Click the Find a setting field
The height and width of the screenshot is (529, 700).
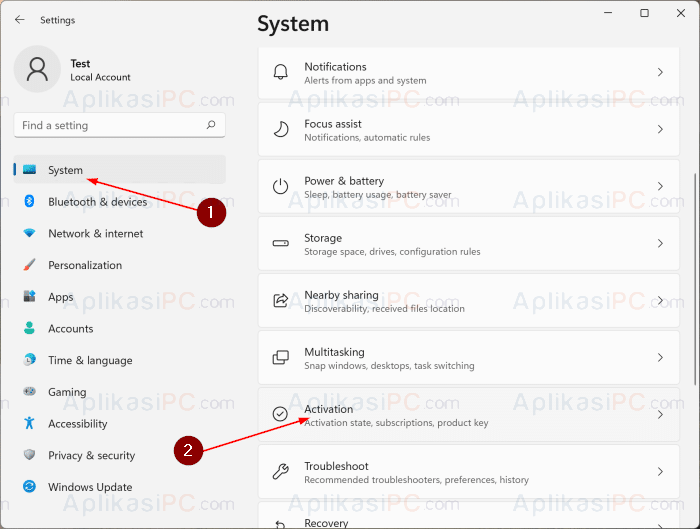pyautogui.click(x=120, y=125)
